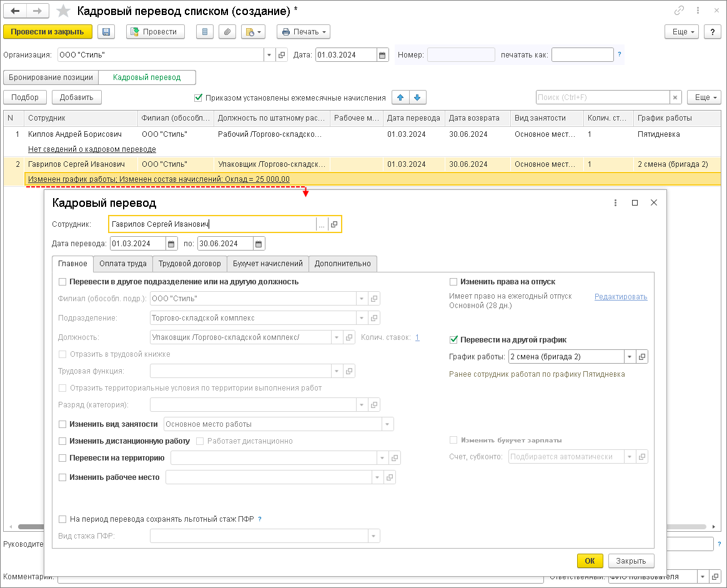Copy link using chain icon
727x588 pixels.
click(x=679, y=11)
